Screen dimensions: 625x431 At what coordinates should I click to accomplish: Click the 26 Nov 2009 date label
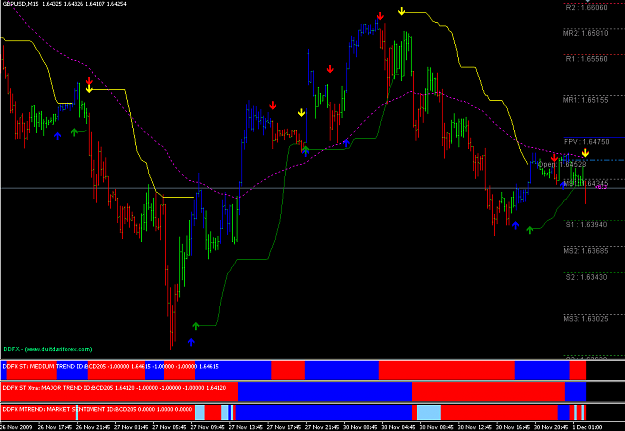(x=17, y=427)
